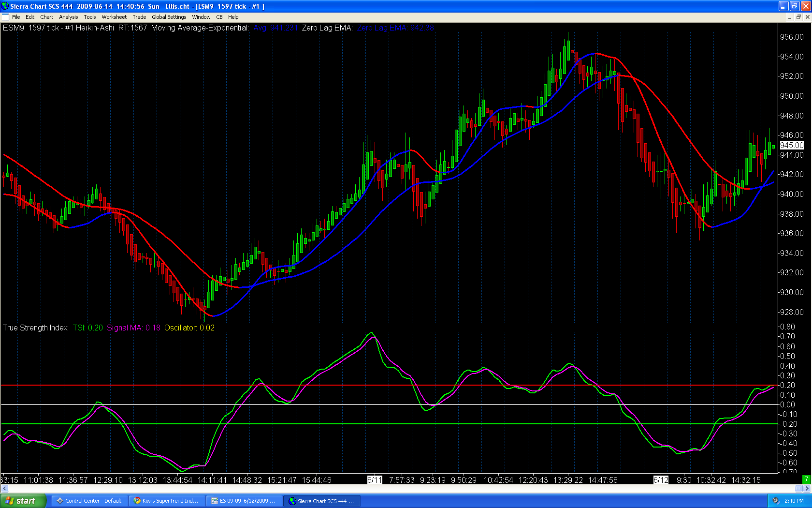Click the horizontal scrollbar thumb under the chart
This screenshot has width=812, height=508.
tap(798, 489)
